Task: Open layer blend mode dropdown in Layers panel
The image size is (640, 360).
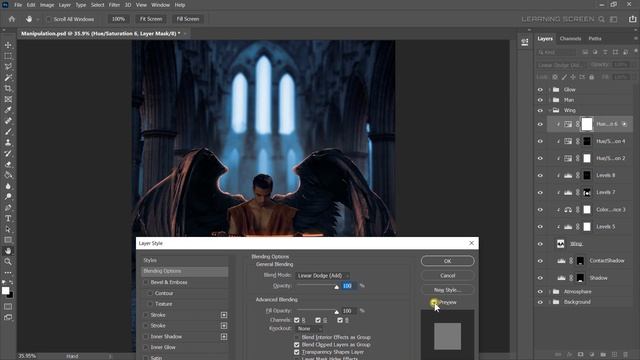Action: pos(561,65)
